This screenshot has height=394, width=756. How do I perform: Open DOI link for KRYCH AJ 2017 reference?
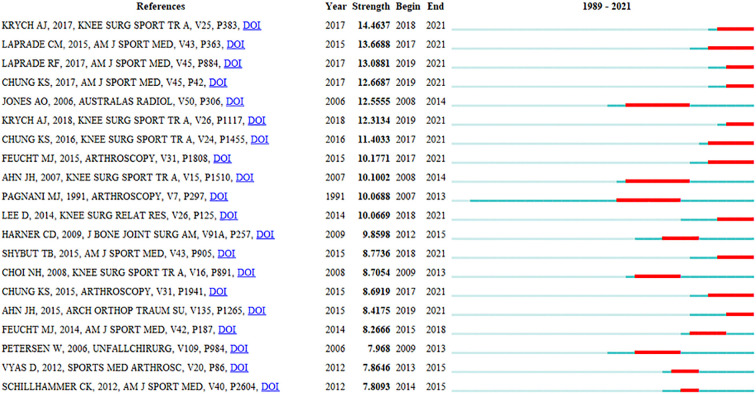[x=252, y=26]
